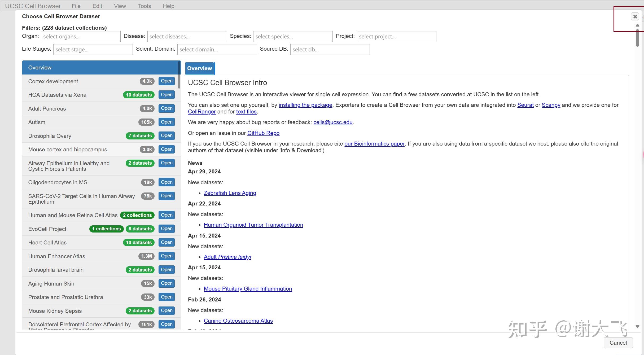644x355 pixels.
Task: Email feedback via cells@ucsc.edu link
Action: tap(333, 122)
